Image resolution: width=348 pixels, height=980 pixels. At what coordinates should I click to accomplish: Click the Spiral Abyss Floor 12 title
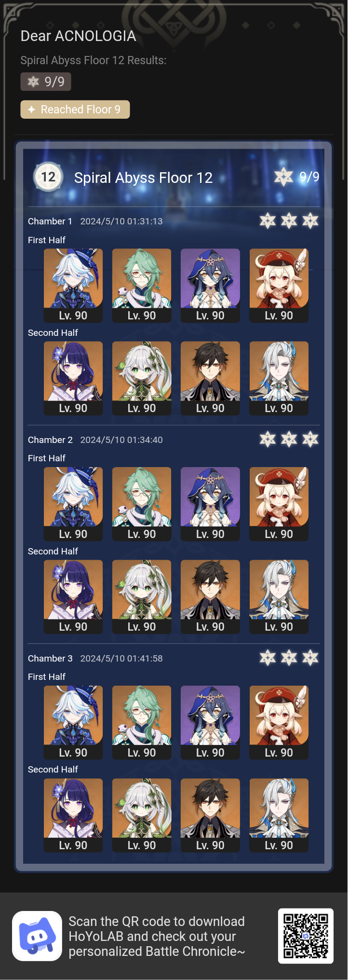[143, 178]
